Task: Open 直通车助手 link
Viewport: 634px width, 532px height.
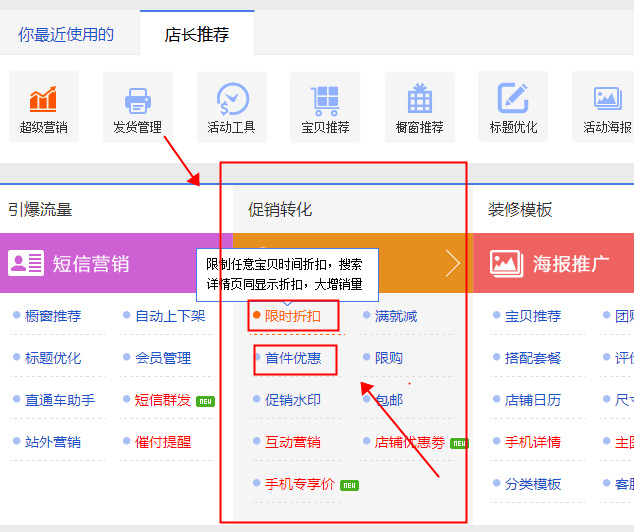Action: coord(60,400)
